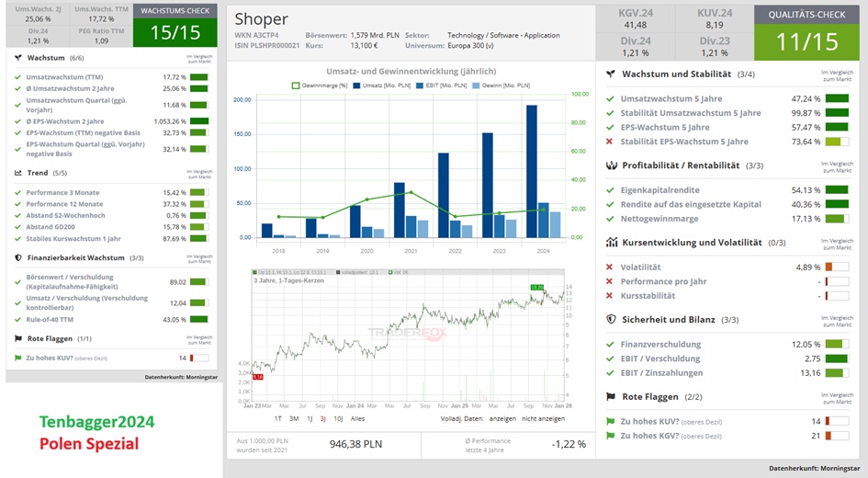Click the Profitabilität / Rentabilität section icon
The image size is (868, 478).
(x=611, y=165)
